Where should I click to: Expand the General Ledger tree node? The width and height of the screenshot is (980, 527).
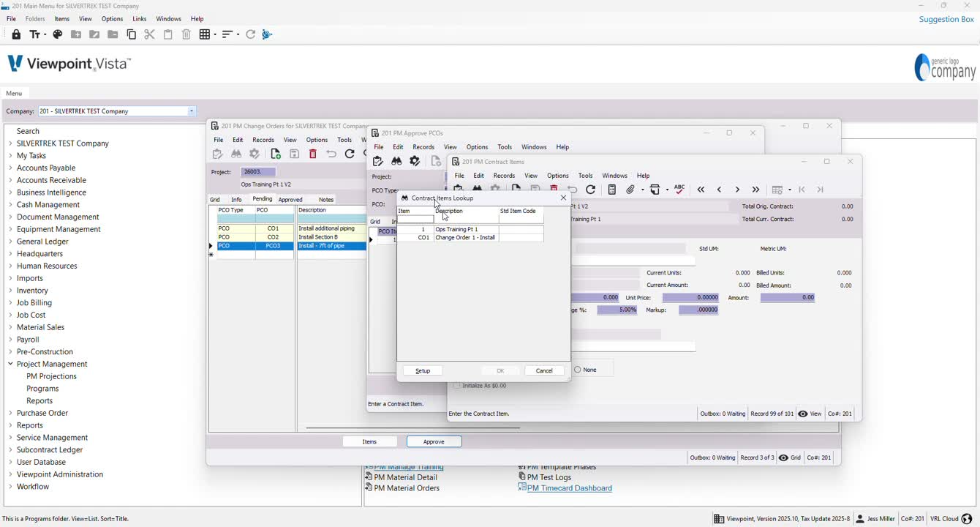coord(10,242)
